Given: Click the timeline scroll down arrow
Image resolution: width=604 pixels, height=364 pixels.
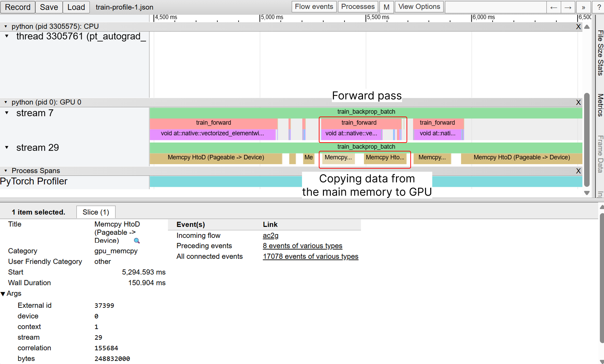Looking at the screenshot, I should 587,193.
